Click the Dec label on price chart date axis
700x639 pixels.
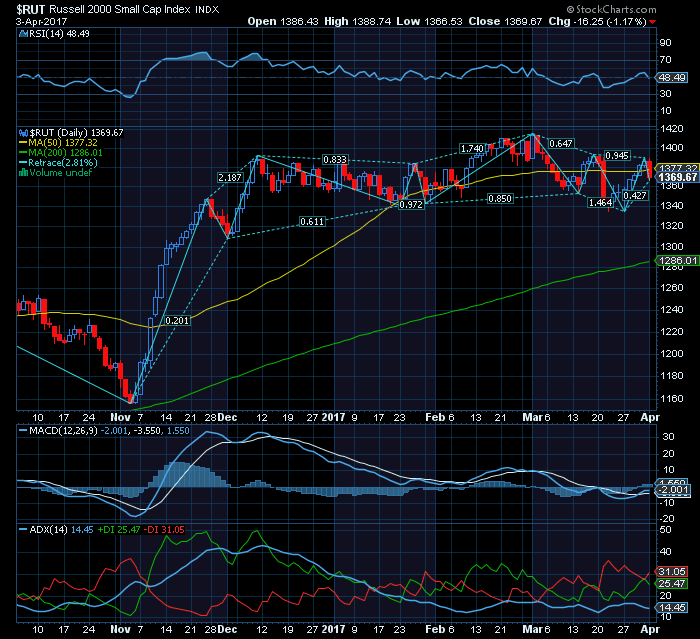(227, 418)
